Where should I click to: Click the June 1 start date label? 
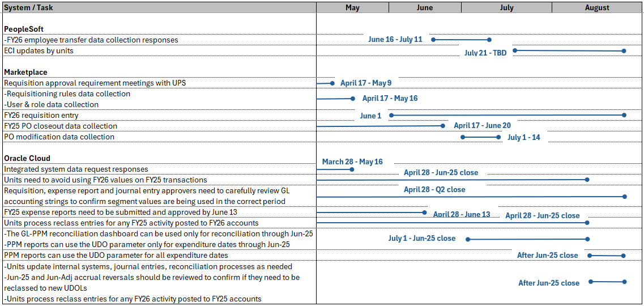pos(370,116)
